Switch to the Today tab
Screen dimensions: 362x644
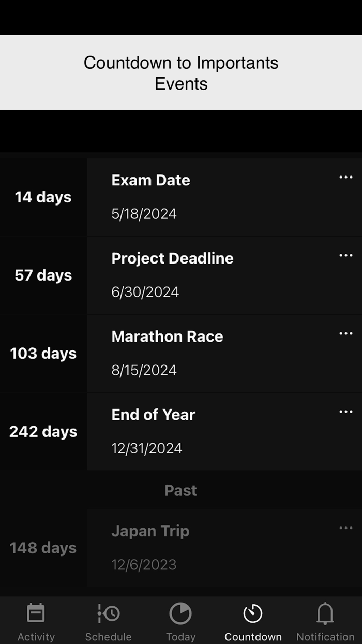coord(180,621)
